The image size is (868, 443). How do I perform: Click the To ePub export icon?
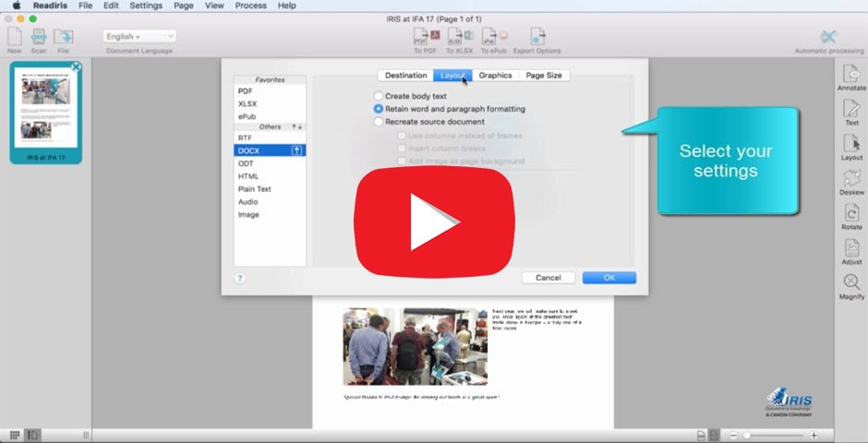(493, 41)
